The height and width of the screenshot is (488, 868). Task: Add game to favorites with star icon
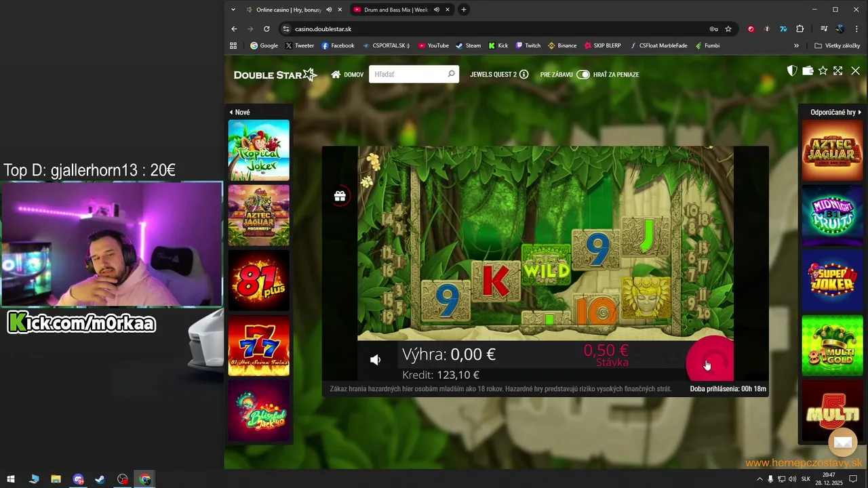pyautogui.click(x=823, y=70)
